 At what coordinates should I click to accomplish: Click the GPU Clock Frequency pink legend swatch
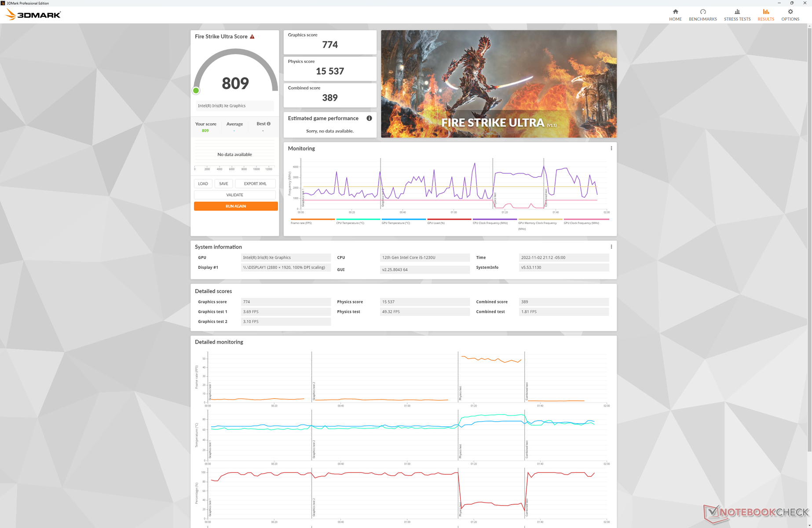click(x=586, y=219)
